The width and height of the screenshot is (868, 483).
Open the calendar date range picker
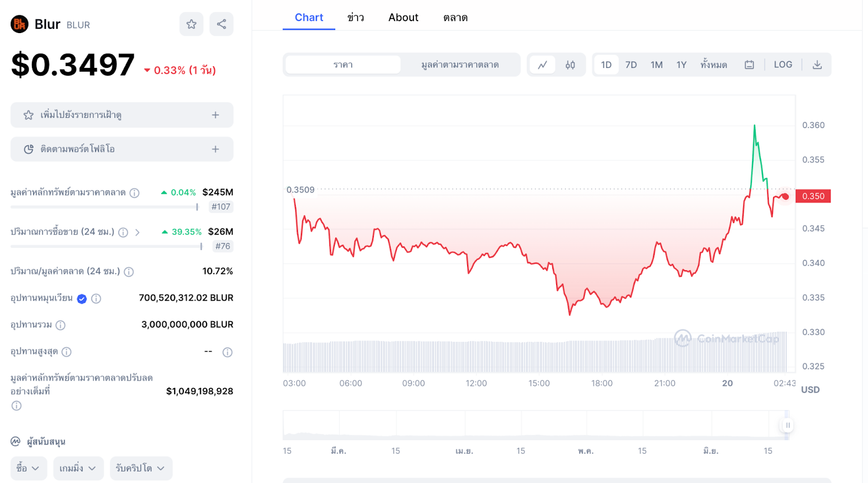[x=749, y=65]
